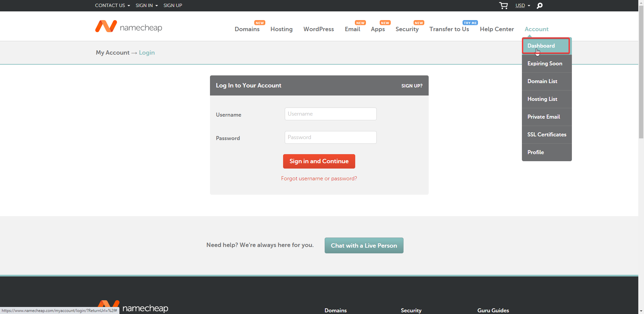Open the Domains menu
Viewport: 644px width, 314px height.
pos(247,29)
